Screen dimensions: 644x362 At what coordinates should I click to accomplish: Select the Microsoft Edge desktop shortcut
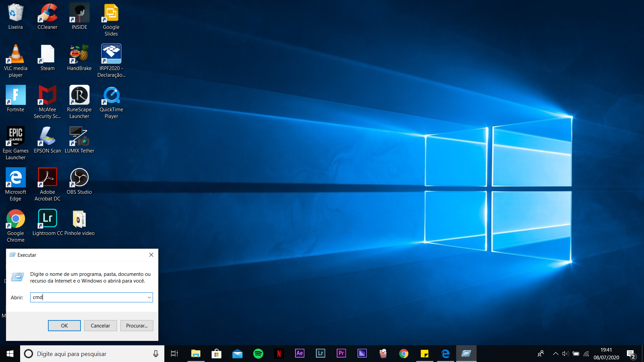[x=15, y=185]
